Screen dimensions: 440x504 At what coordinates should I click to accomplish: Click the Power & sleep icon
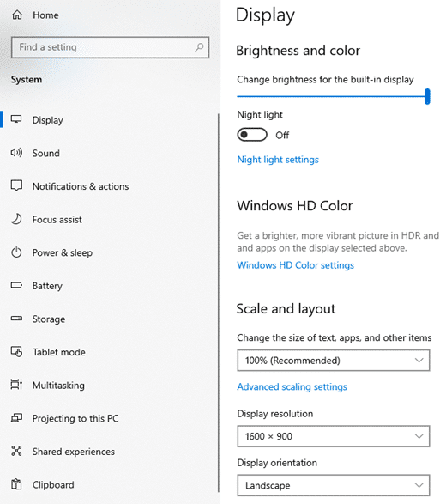(x=16, y=252)
